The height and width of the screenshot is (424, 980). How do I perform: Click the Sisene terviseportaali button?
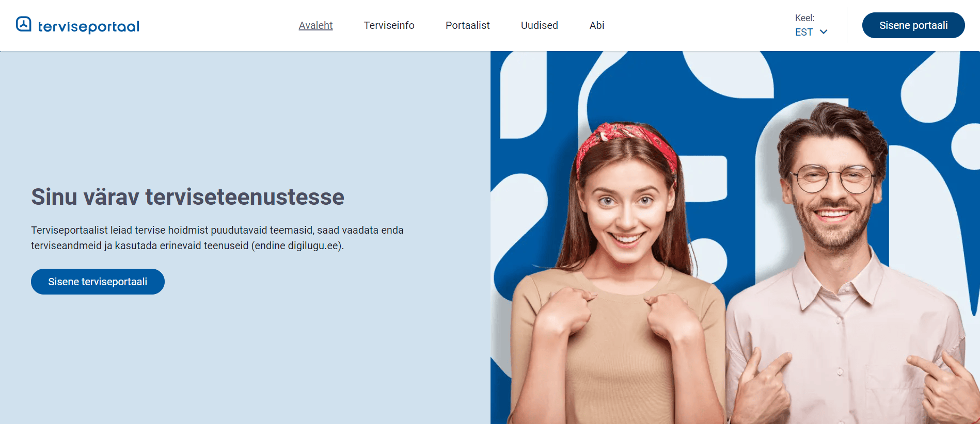98,282
